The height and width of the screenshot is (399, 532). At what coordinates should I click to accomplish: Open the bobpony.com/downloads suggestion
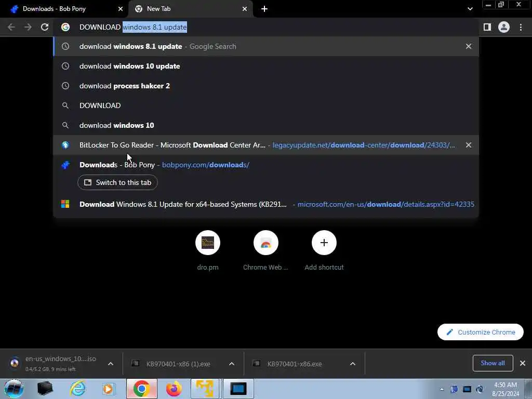coord(266,165)
